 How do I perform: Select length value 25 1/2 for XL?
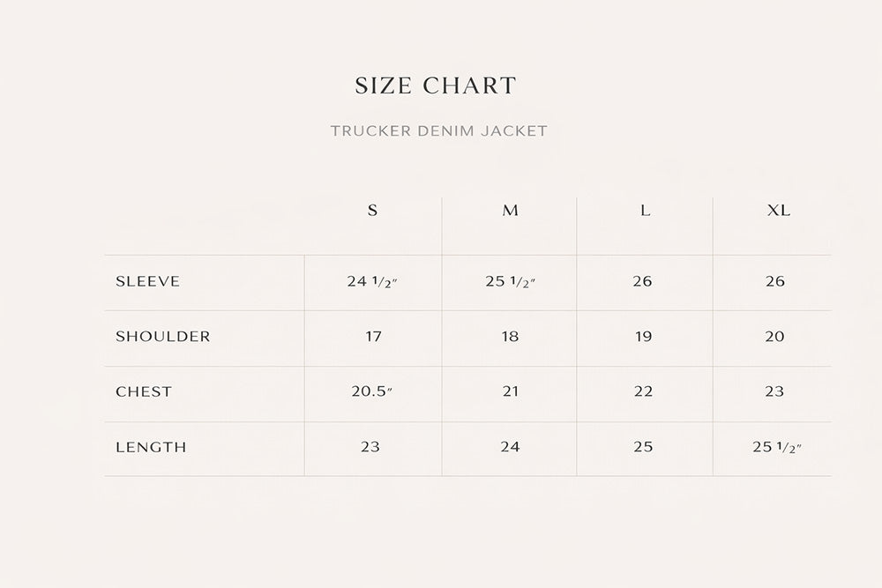[778, 447]
